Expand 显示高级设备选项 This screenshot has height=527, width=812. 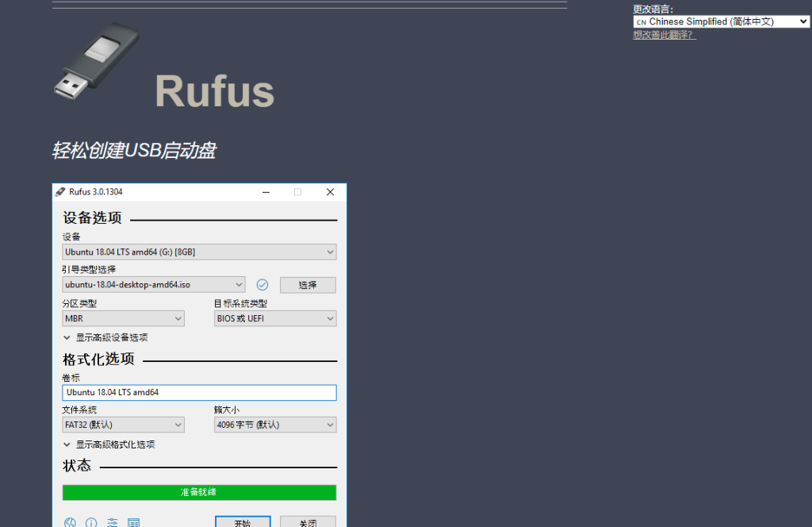(105, 338)
